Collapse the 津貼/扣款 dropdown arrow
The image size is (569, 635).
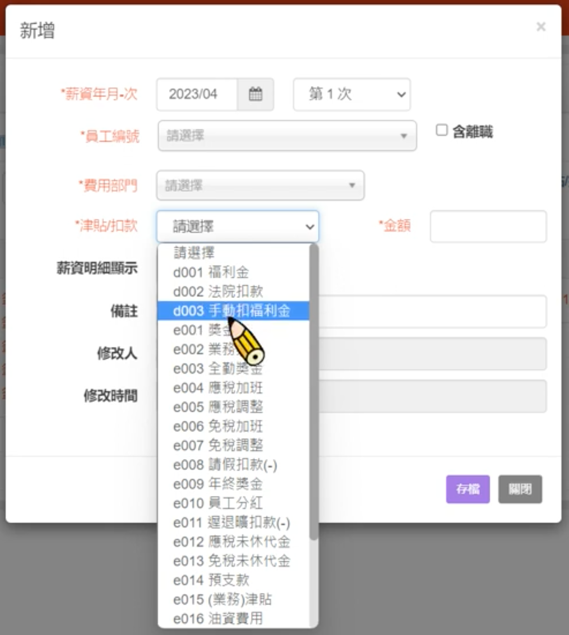[x=310, y=227]
